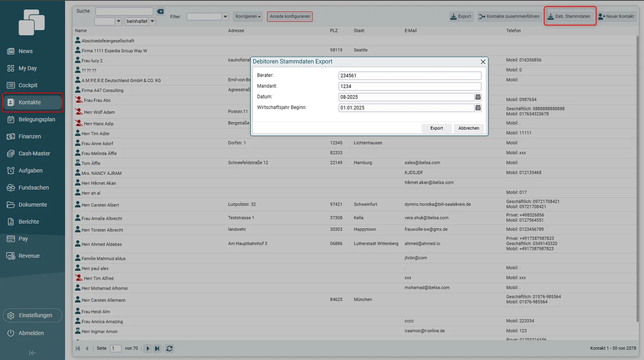Jump to the first contacts page
The height and width of the screenshot is (360, 644).
tap(78, 349)
